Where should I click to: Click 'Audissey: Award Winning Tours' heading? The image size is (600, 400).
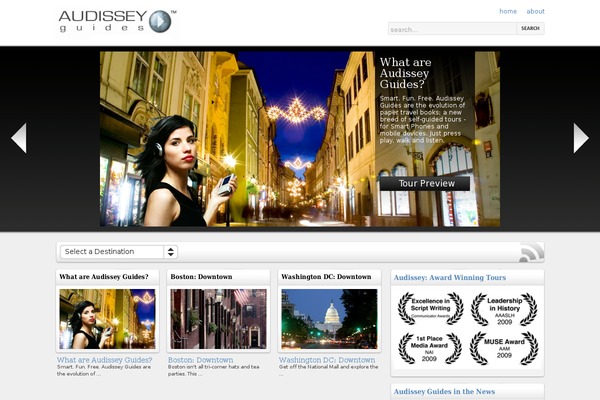click(450, 278)
